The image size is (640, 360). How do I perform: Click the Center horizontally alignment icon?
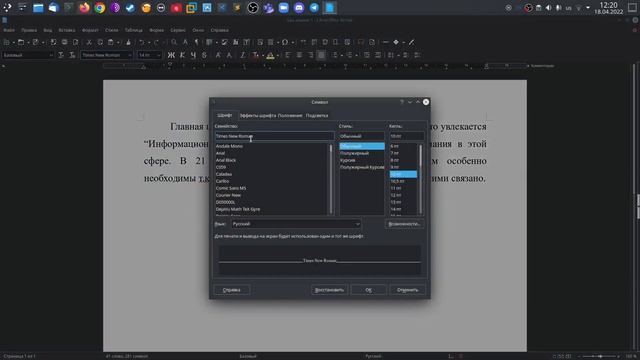point(299,55)
